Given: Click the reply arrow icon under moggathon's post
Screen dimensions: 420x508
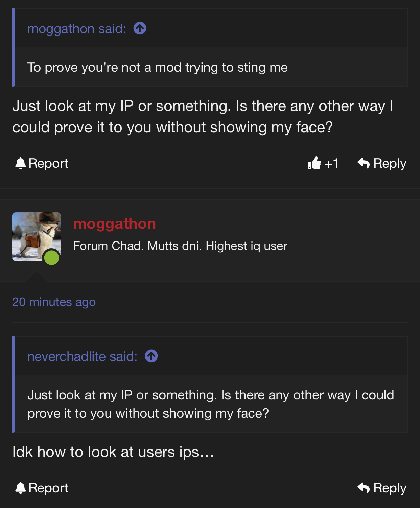Looking at the screenshot, I should click(364, 488).
